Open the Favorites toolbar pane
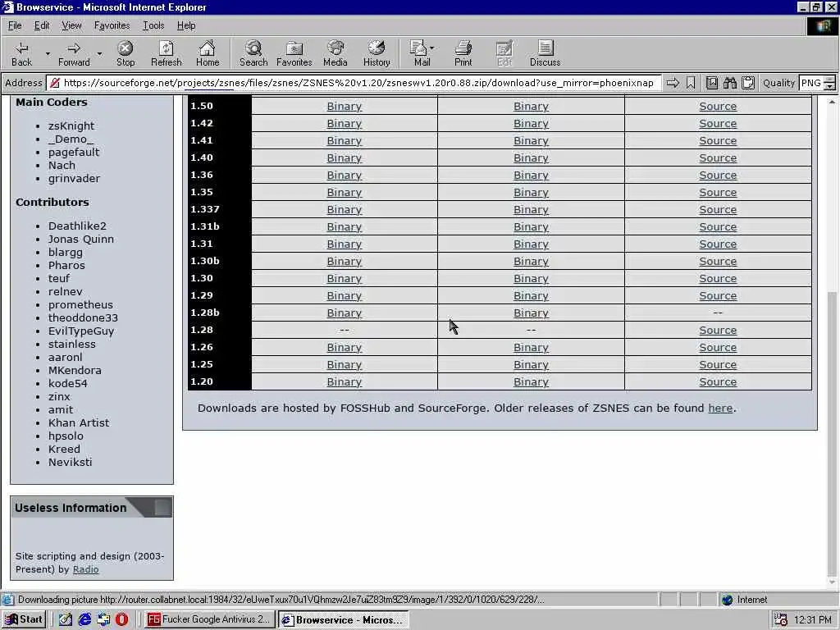The height and width of the screenshot is (630, 840). click(x=294, y=53)
